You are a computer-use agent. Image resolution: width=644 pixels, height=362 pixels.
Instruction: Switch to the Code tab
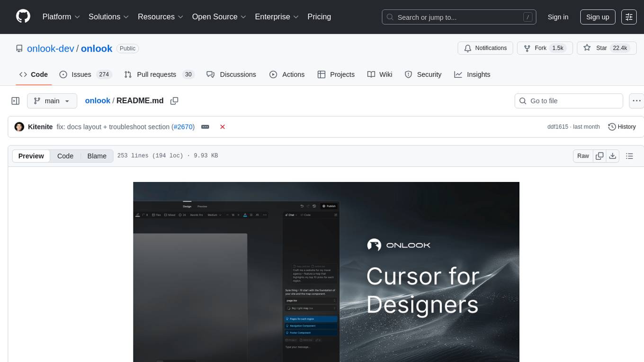pos(34,74)
